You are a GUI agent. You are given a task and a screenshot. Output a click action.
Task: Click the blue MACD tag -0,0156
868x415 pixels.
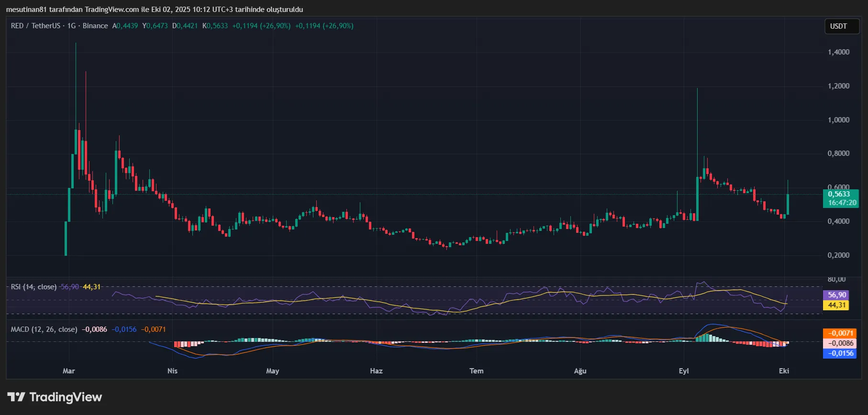[840, 353]
